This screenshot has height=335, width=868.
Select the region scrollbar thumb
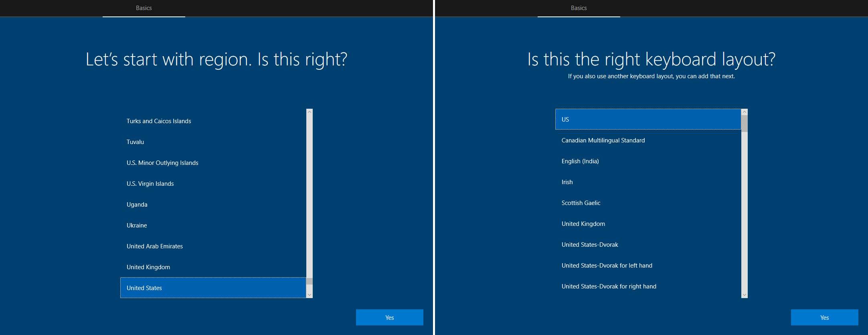310,281
